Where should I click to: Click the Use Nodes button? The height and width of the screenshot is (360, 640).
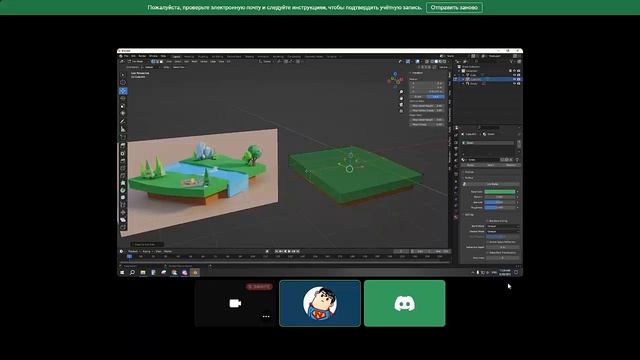coord(493,184)
